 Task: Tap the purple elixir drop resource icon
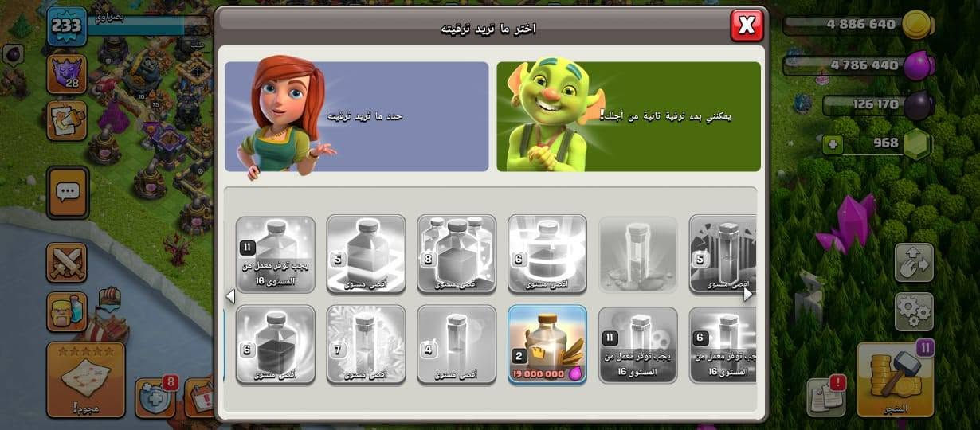coord(918,65)
